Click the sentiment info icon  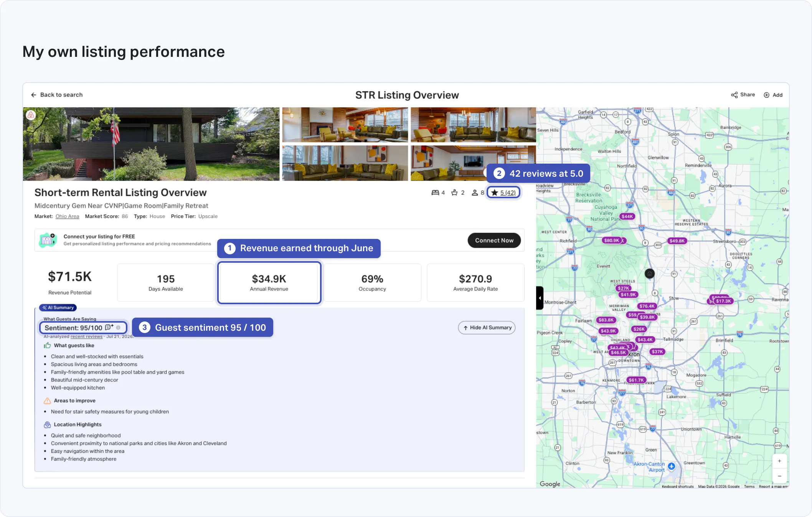[119, 328]
